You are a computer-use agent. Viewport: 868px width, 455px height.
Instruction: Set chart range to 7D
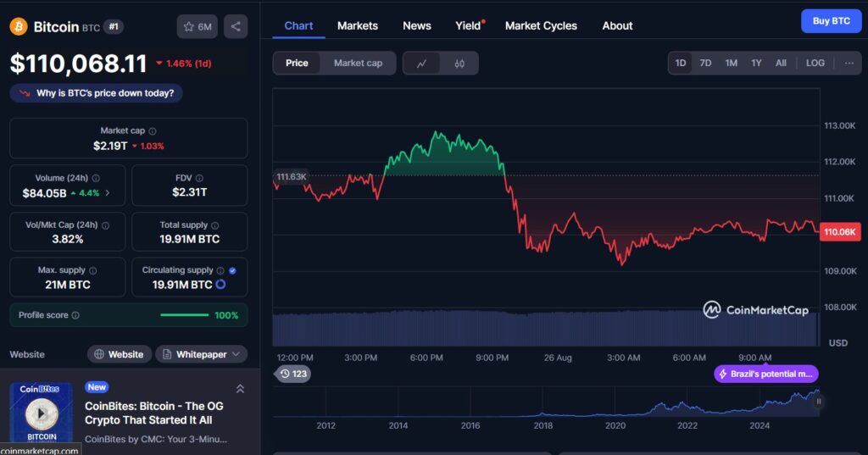(706, 63)
